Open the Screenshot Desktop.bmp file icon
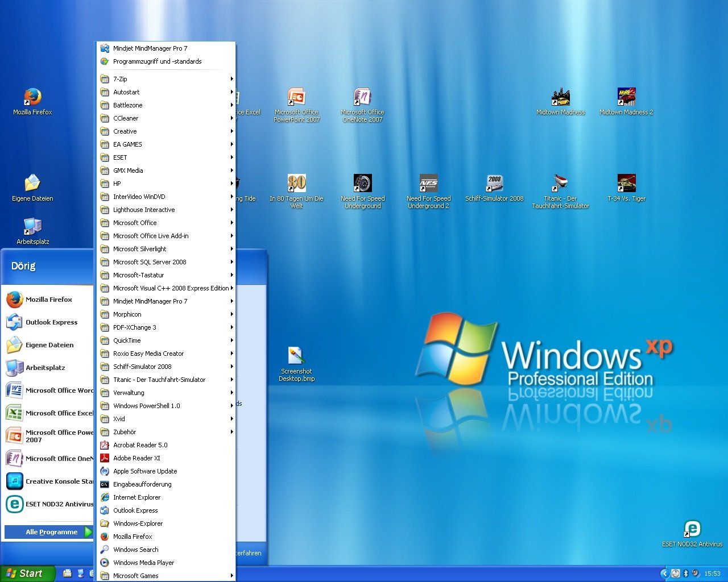 point(296,364)
